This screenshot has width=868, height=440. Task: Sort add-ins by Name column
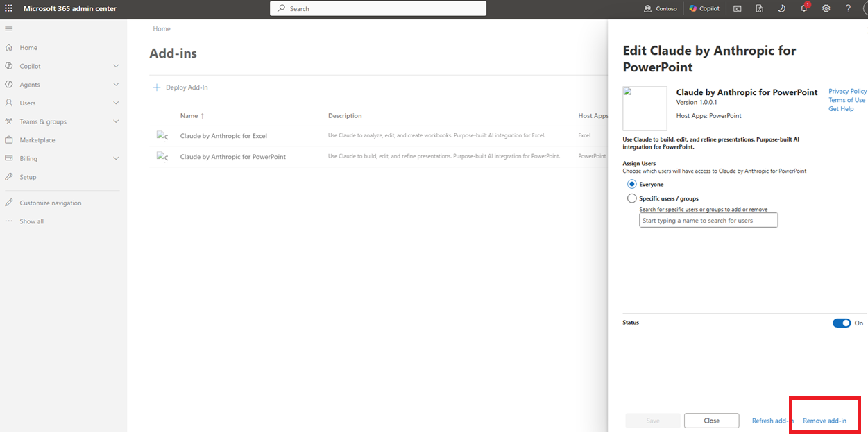(192, 116)
